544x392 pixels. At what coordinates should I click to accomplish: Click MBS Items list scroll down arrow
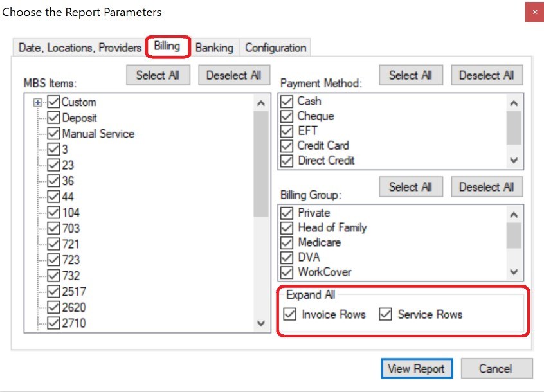[261, 323]
